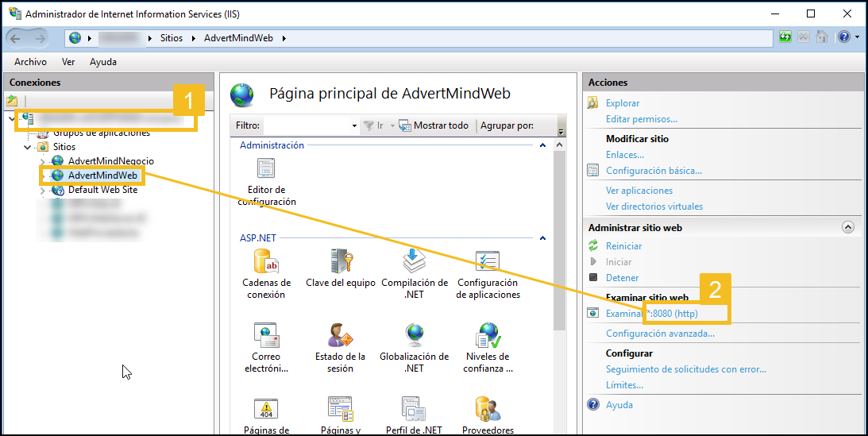Open Cadenas de conexión feature

267,274
